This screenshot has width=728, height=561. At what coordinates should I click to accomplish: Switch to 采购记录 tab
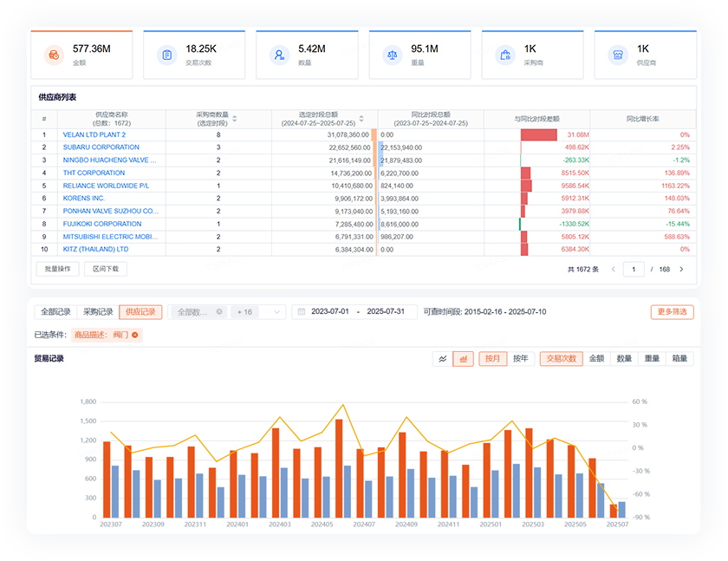98,312
